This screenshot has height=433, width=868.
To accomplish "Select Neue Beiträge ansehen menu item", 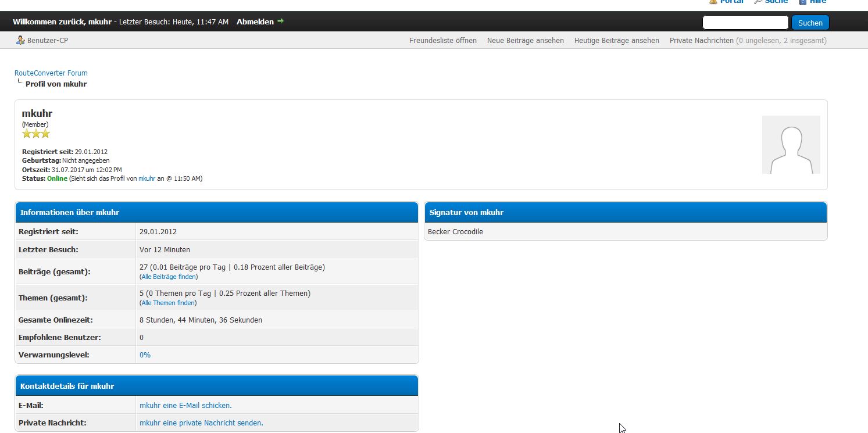I will (x=525, y=41).
